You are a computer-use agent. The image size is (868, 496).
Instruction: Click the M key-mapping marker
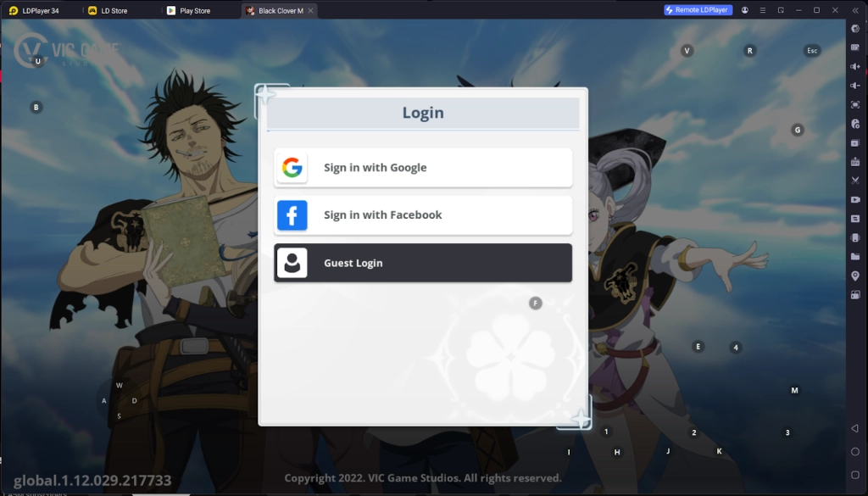[794, 390]
